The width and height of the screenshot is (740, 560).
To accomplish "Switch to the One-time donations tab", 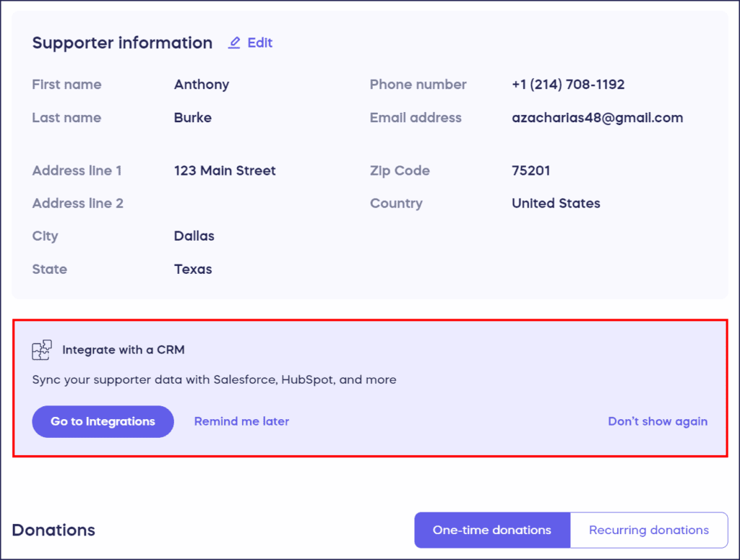I will 491,530.
